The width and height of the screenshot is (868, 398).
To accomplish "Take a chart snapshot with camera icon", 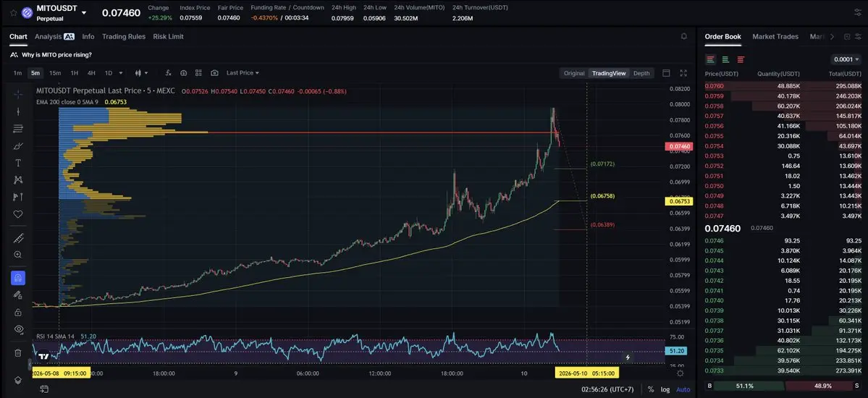I will tap(214, 73).
